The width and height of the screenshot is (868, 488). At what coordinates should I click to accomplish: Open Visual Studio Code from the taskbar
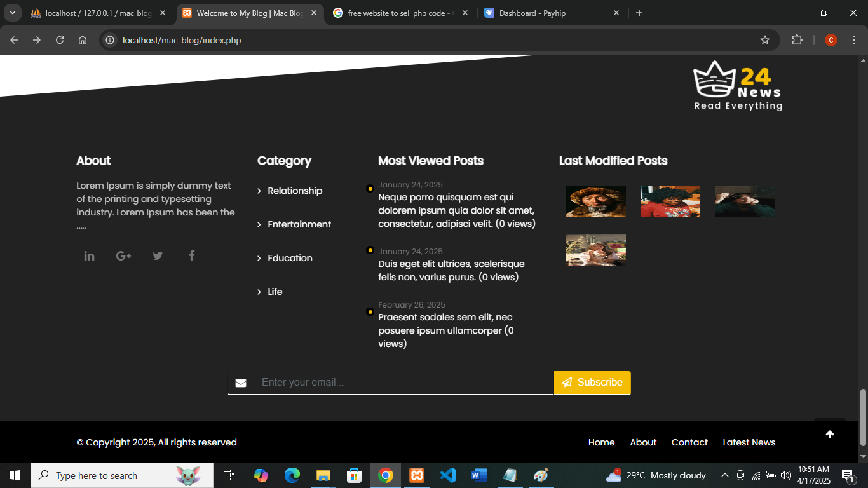pos(448,475)
